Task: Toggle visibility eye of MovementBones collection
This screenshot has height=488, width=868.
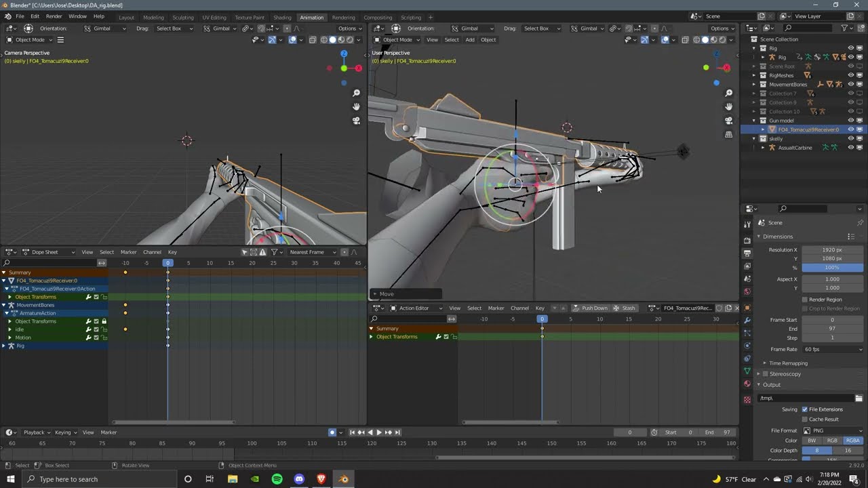Action: click(851, 85)
